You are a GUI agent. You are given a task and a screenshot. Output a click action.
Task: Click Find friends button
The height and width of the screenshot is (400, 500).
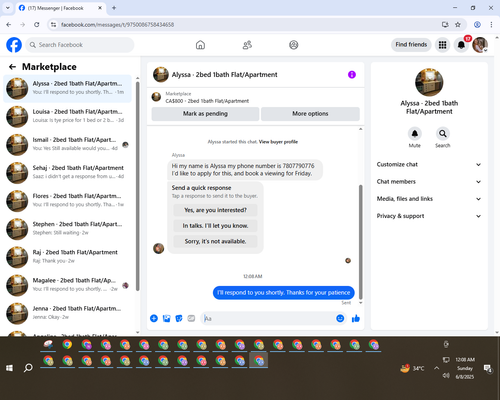(x=411, y=45)
